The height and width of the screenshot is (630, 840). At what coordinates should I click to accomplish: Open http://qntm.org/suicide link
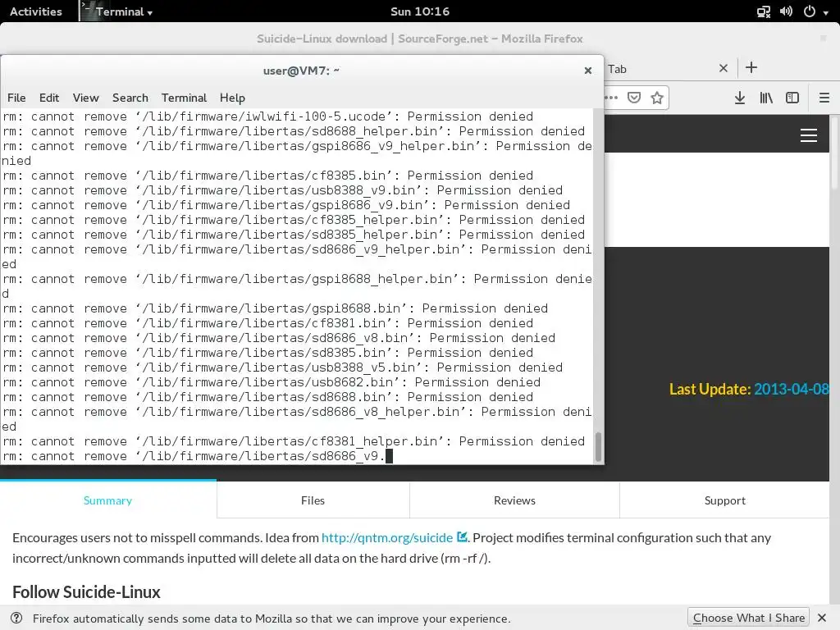387,538
